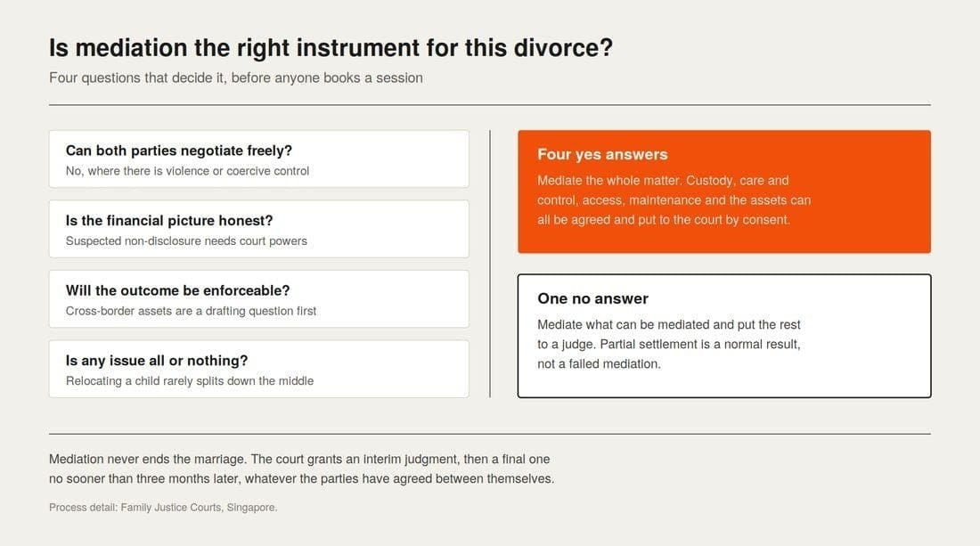The image size is (980, 546).
Task: Click the 'Four yes answers' heading
Action: (x=602, y=154)
